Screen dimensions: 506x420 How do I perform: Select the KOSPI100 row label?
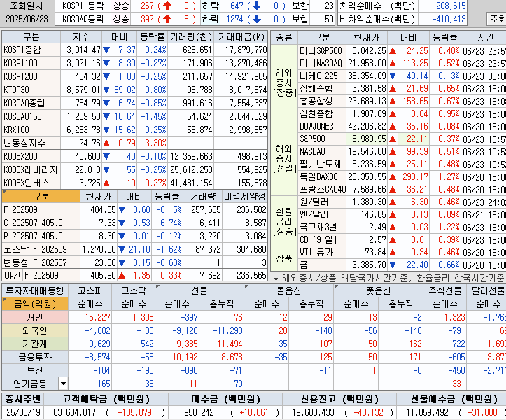click(31, 63)
